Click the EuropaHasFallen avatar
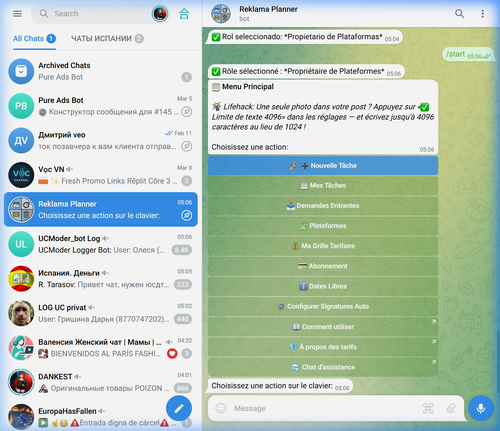 [21, 417]
